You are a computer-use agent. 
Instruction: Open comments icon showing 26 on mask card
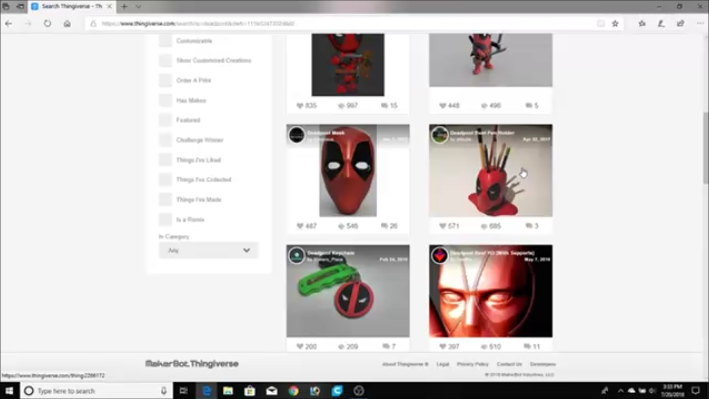384,226
